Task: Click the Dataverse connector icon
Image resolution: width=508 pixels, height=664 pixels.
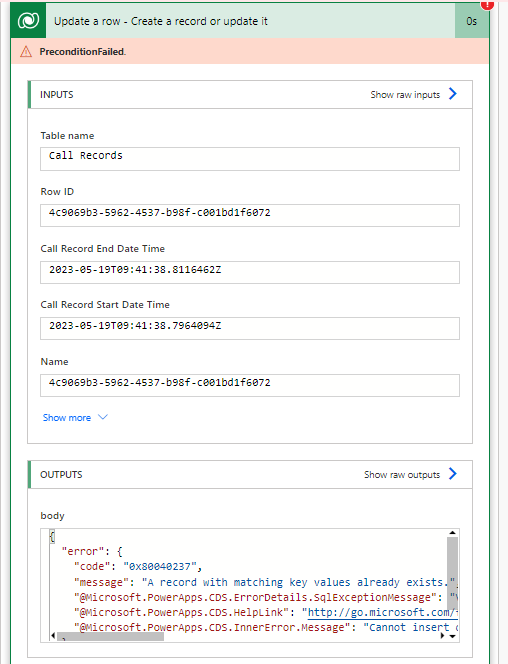Action: (x=28, y=20)
